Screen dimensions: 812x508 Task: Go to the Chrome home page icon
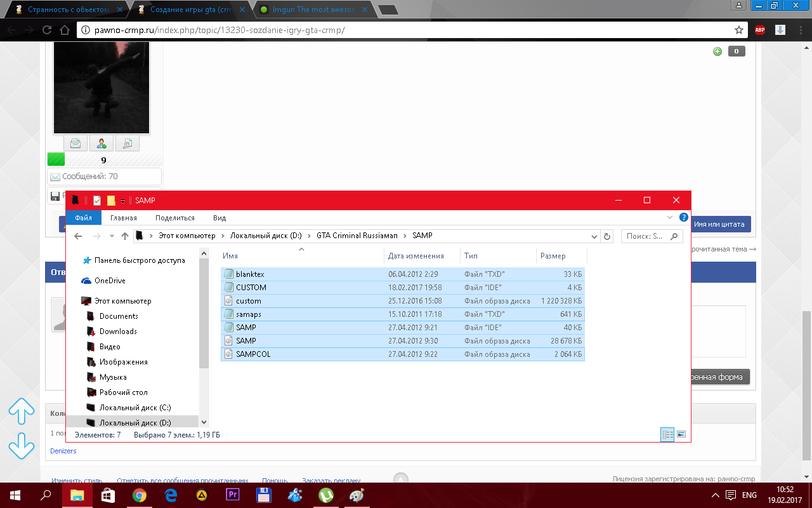click(64, 30)
